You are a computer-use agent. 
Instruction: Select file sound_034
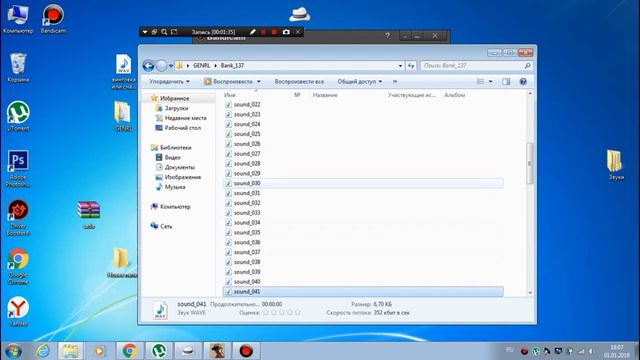click(247, 222)
